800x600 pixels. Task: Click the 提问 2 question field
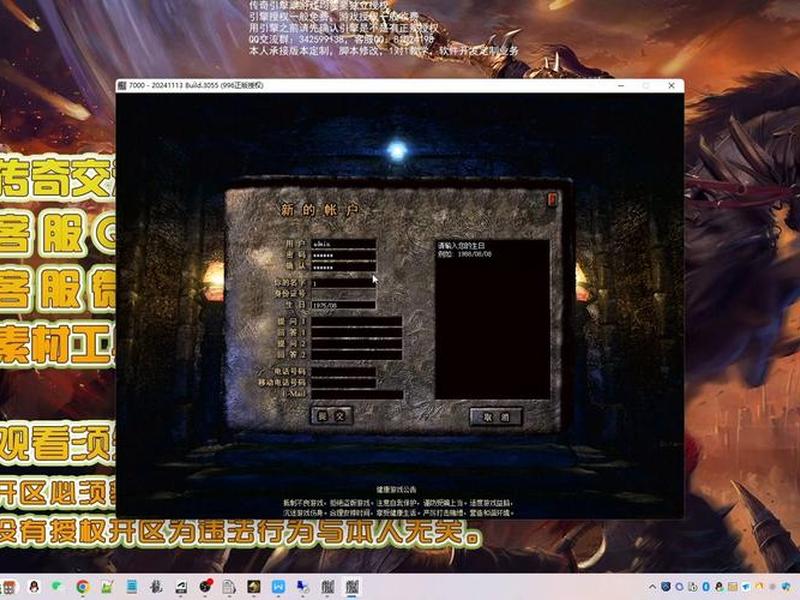click(357, 344)
